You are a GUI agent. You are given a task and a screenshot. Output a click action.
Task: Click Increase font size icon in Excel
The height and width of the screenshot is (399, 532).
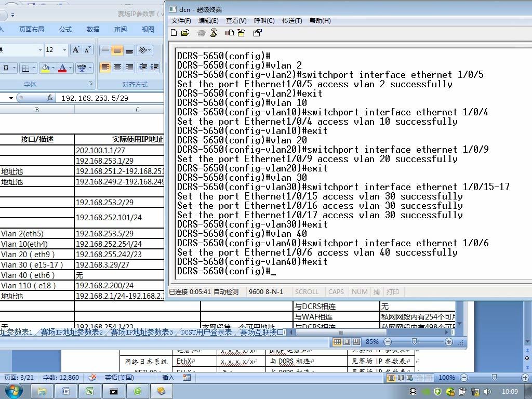[76, 50]
